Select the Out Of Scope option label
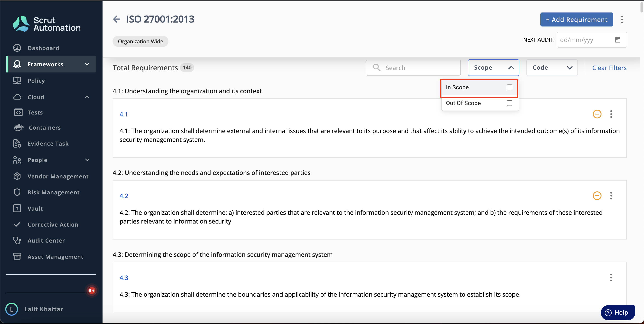The width and height of the screenshot is (644, 324). pyautogui.click(x=463, y=103)
